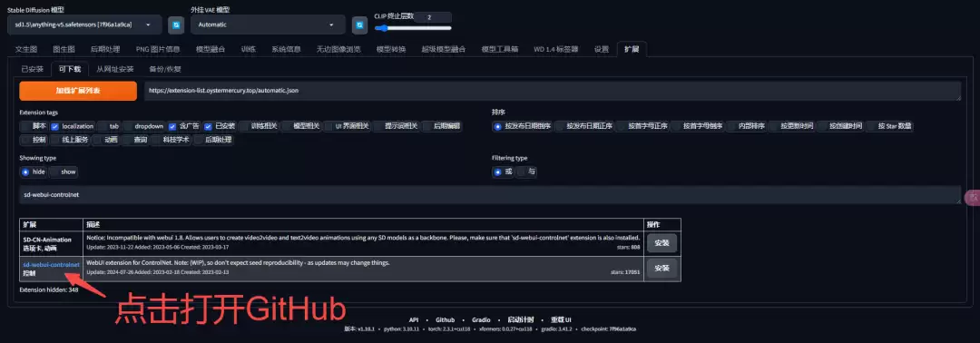Open the 系统信息 tab
Screen dimensions: 980x343
[x=286, y=49]
